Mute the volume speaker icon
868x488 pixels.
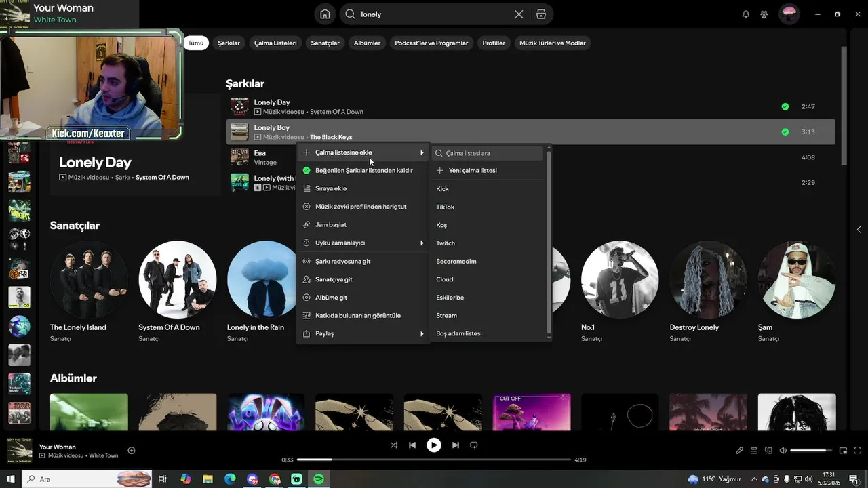pyautogui.click(x=783, y=451)
